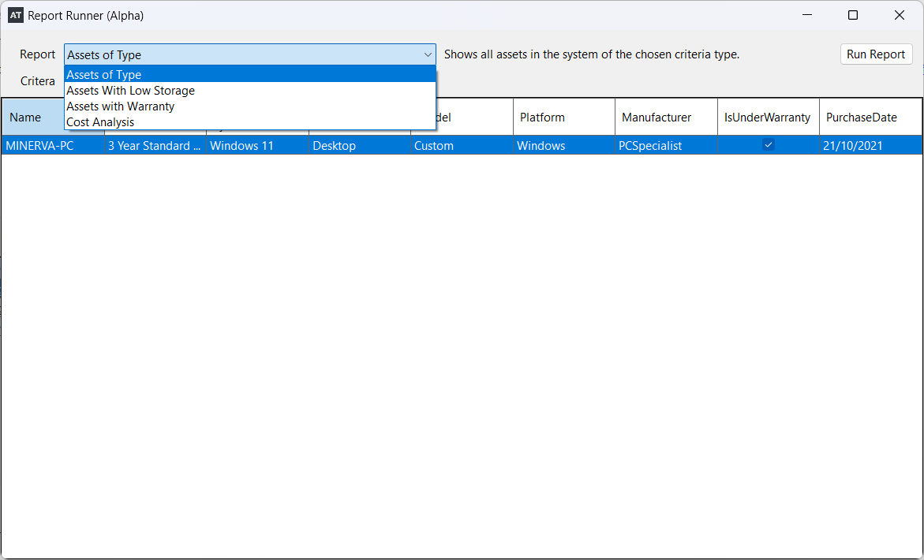
Task: Maximize the Report Runner window
Action: pyautogui.click(x=852, y=15)
